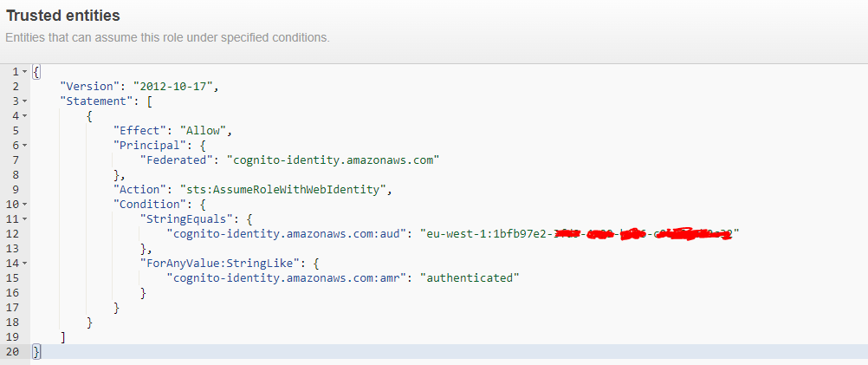Click the "cognito-identity.amazonaws.com:amr" key
Viewport: 868px width, 365px height.
(x=288, y=278)
